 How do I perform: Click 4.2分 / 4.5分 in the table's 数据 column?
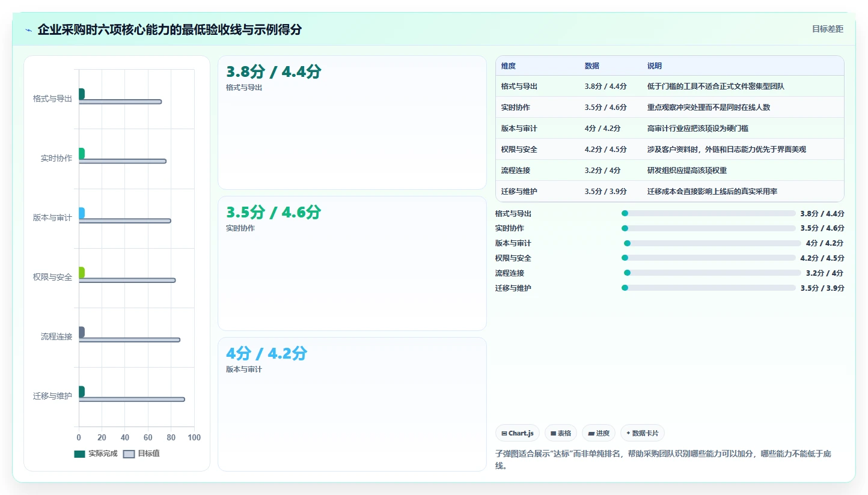pyautogui.click(x=606, y=150)
